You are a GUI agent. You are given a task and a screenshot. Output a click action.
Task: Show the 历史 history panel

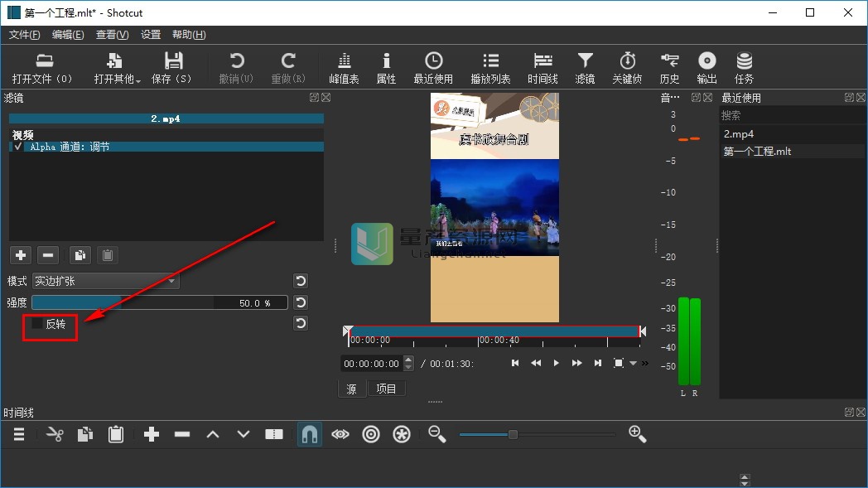[669, 68]
